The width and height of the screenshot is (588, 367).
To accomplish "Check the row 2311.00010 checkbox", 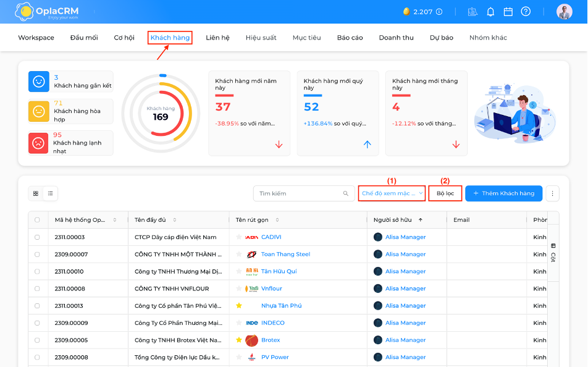I will pyautogui.click(x=37, y=271).
